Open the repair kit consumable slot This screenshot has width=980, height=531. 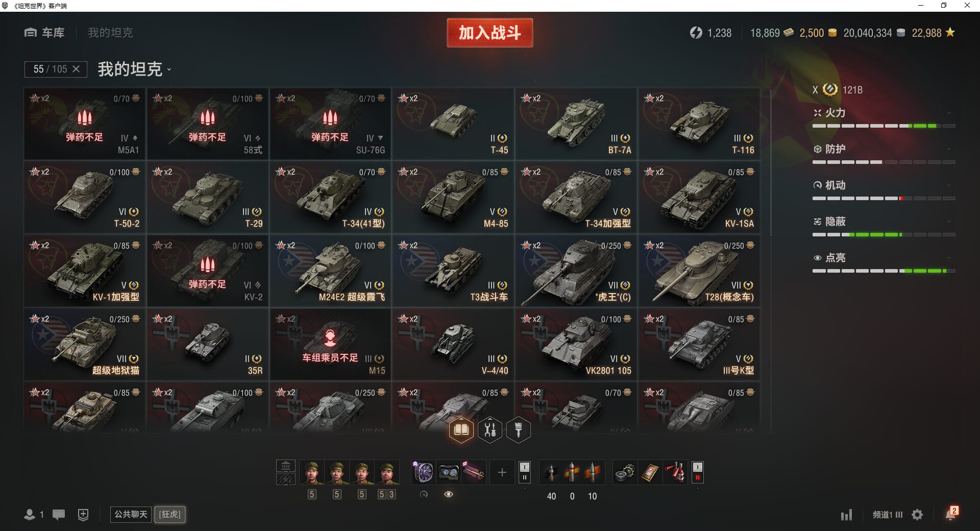[624, 472]
